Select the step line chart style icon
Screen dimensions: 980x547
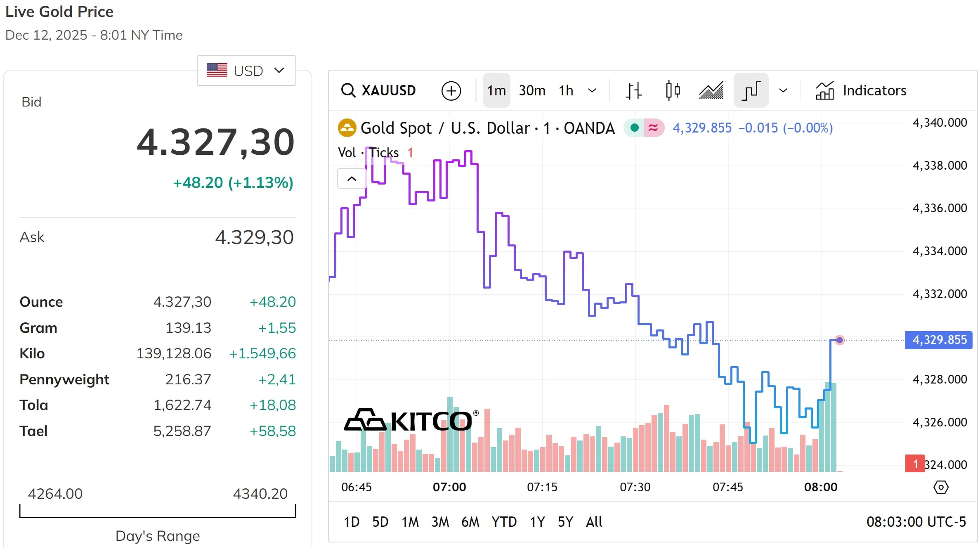751,90
